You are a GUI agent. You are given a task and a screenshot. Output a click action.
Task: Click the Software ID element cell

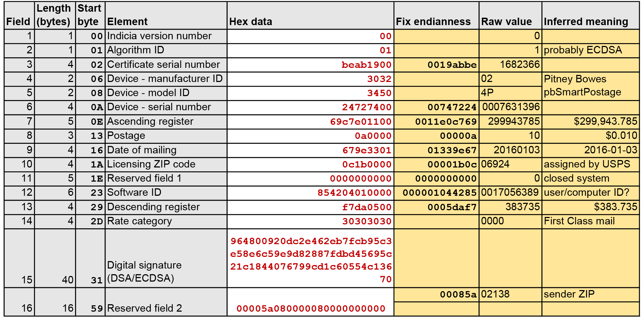pos(166,193)
